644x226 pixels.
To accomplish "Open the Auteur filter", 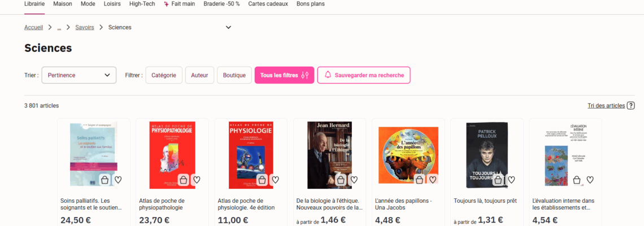I will tap(199, 75).
